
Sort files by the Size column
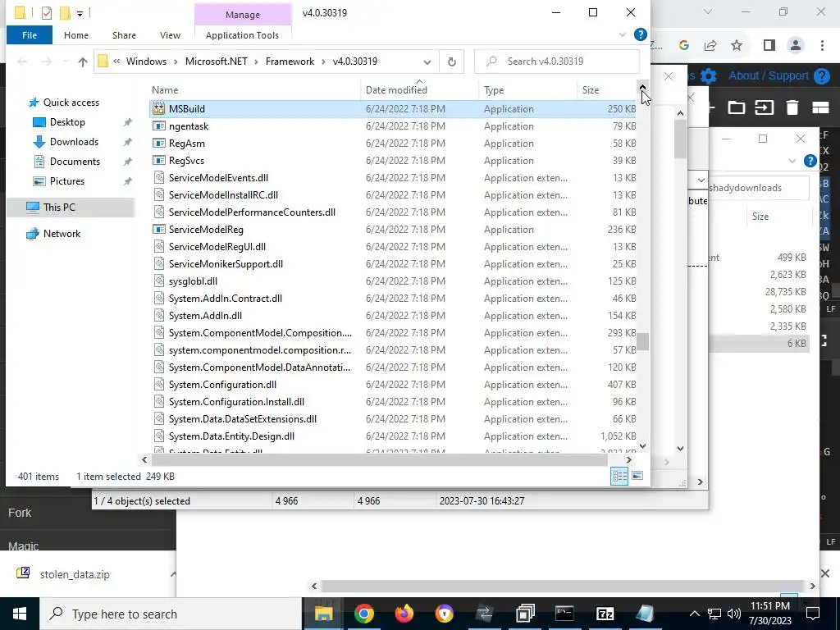click(607, 90)
